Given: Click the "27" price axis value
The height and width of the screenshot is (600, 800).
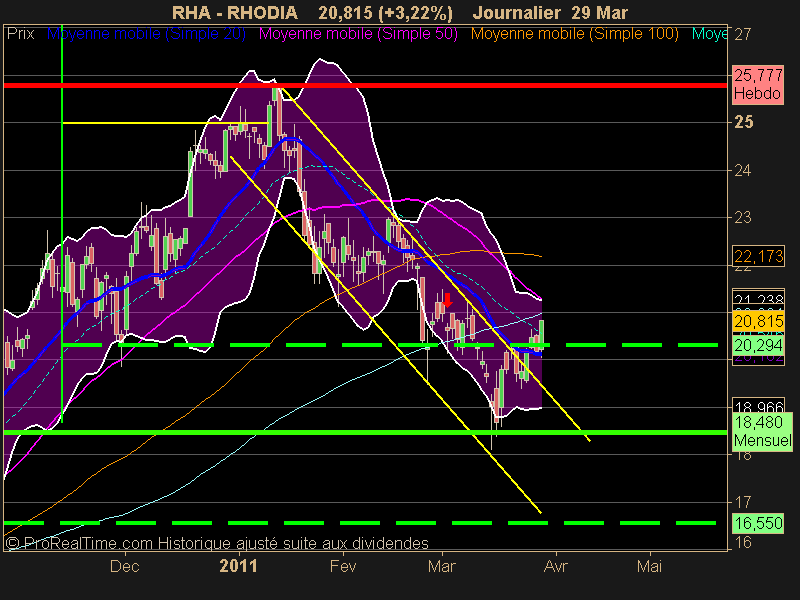Looking at the screenshot, I should [742, 34].
